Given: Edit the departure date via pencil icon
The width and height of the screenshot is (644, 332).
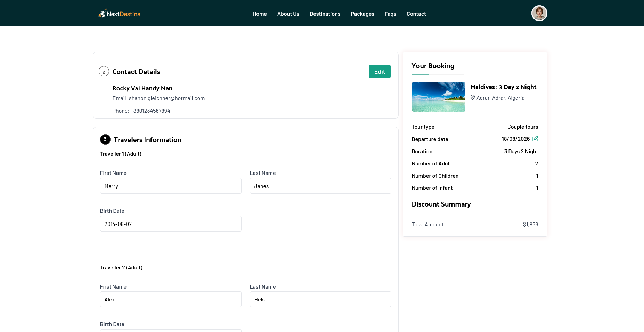Looking at the screenshot, I should (x=535, y=139).
